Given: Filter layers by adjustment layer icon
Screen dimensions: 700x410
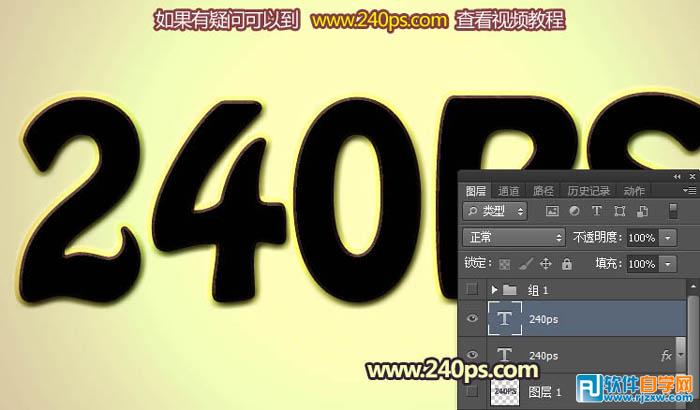Looking at the screenshot, I should coord(575,211).
